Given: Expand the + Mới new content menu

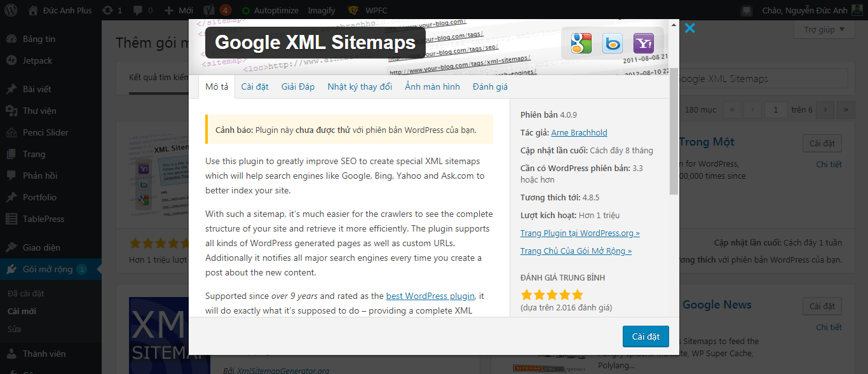Looking at the screenshot, I should coord(179,10).
